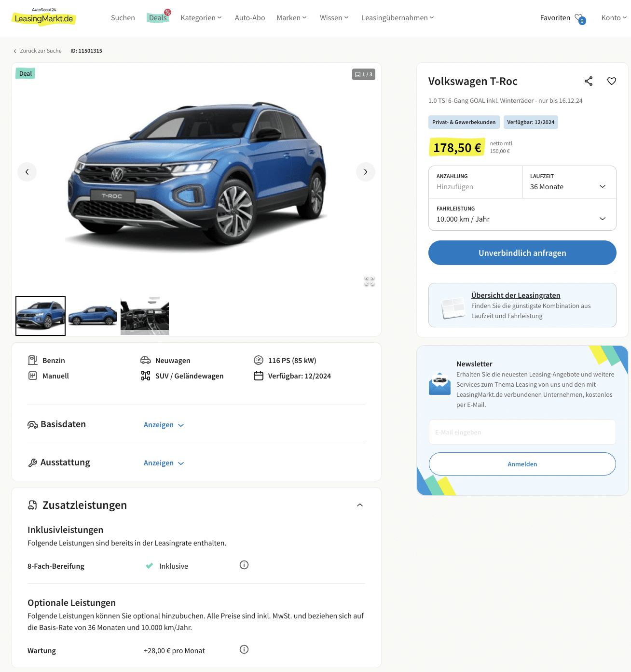
Task: Click the 1/3 image counter badge
Action: tap(364, 74)
